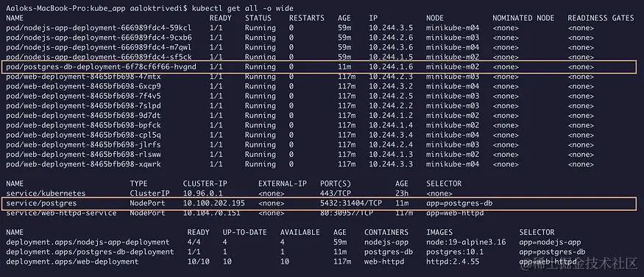Click the 'kubectl get all -o wide' command text

(x=242, y=8)
